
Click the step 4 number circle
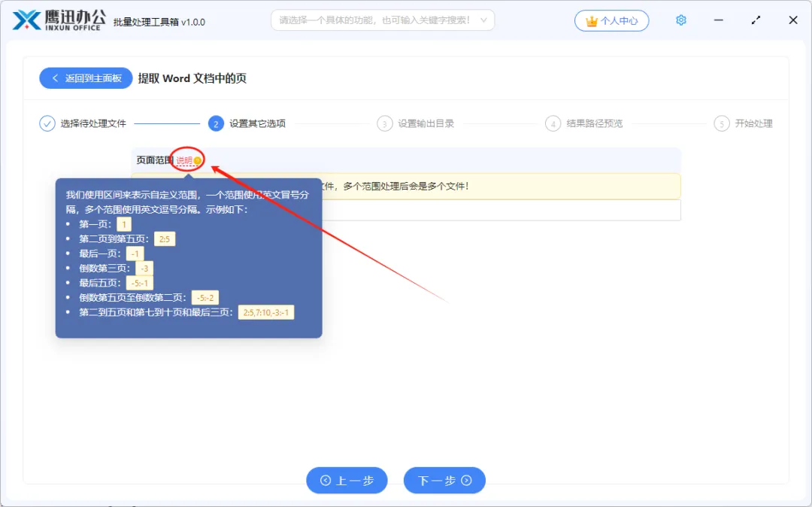pos(553,123)
